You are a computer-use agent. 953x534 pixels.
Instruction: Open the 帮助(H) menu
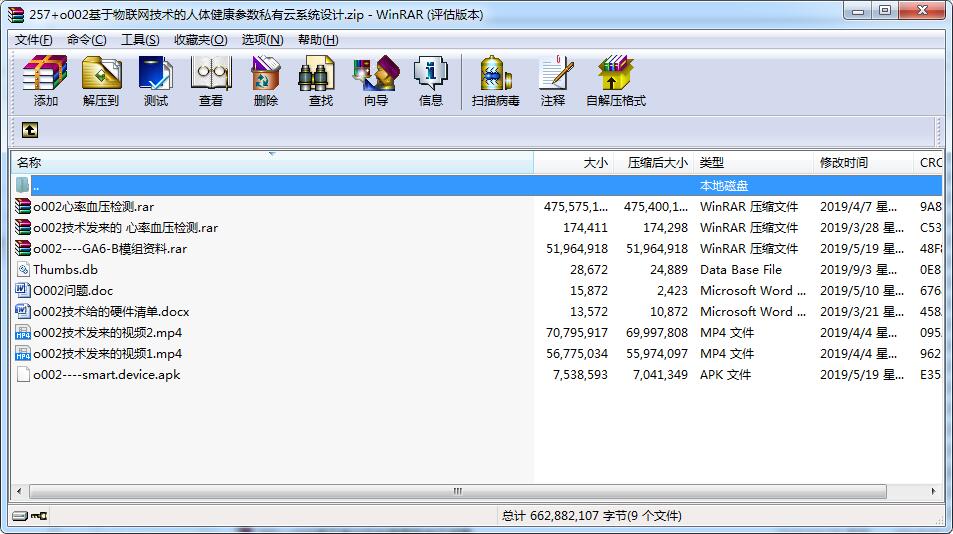[x=318, y=39]
